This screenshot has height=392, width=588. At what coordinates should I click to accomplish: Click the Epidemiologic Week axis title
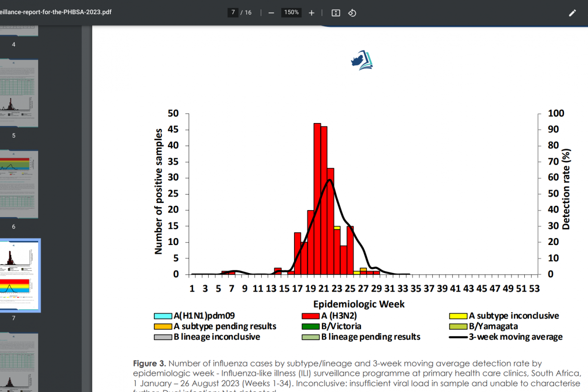click(x=359, y=304)
